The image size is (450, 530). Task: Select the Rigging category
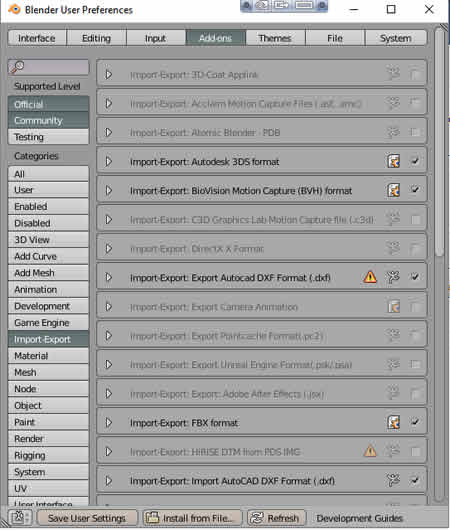coord(48,455)
